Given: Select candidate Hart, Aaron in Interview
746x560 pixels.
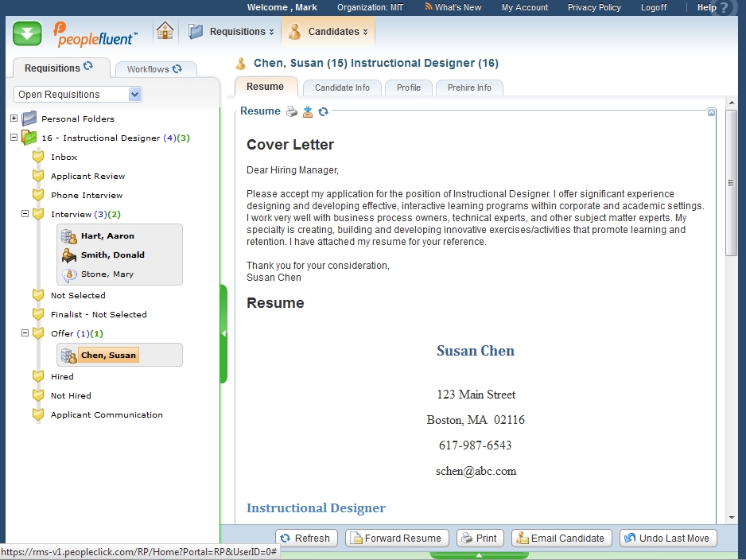Looking at the screenshot, I should [107, 236].
